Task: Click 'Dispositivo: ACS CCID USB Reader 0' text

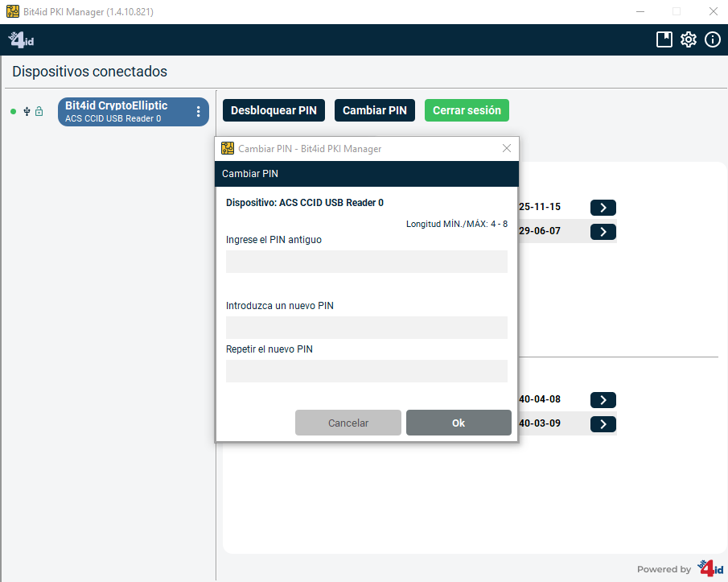Action: pyautogui.click(x=305, y=203)
